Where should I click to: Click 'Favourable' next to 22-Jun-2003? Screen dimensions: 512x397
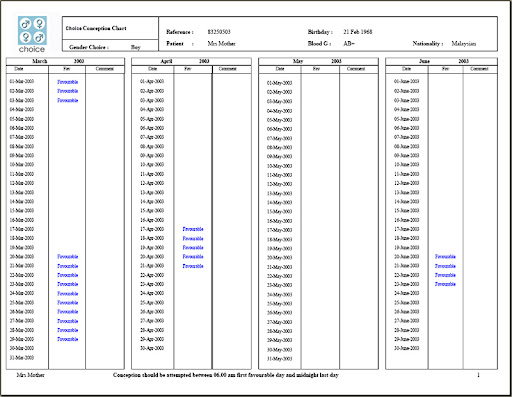445,275
